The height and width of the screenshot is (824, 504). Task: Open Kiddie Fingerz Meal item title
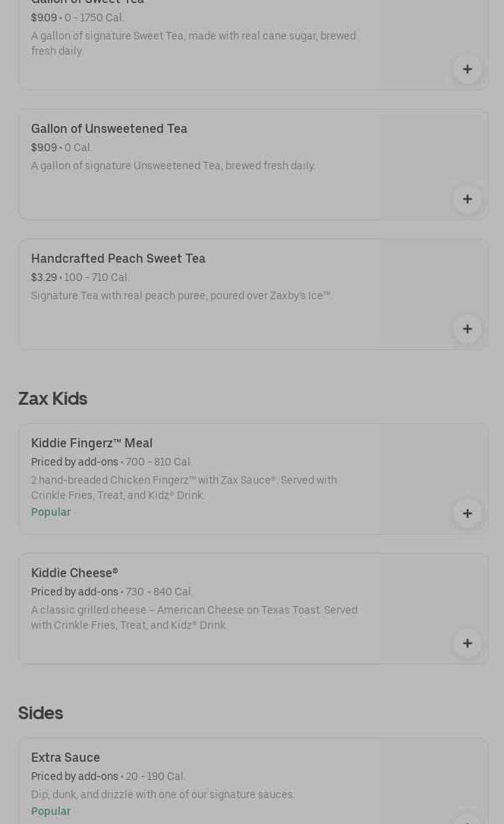(x=92, y=444)
